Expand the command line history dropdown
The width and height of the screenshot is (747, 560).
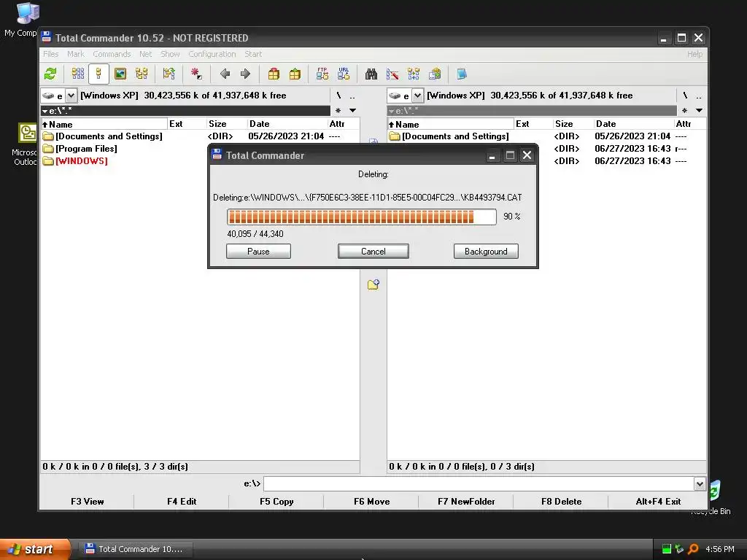pyautogui.click(x=700, y=484)
